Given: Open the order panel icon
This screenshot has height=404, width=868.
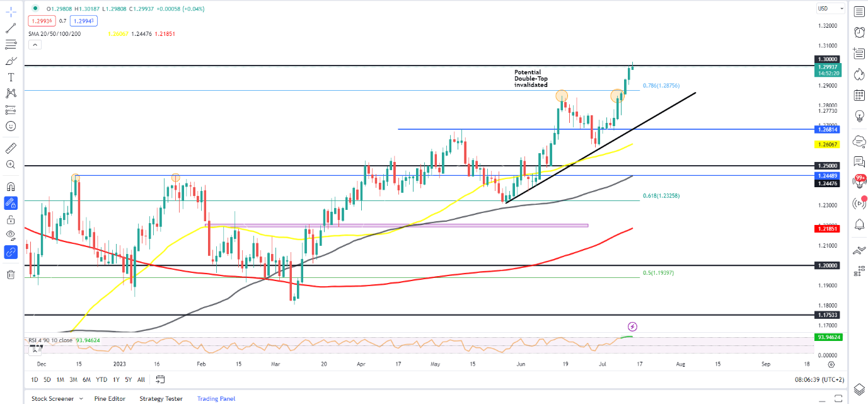Looking at the screenshot, I should pyautogui.click(x=859, y=251).
